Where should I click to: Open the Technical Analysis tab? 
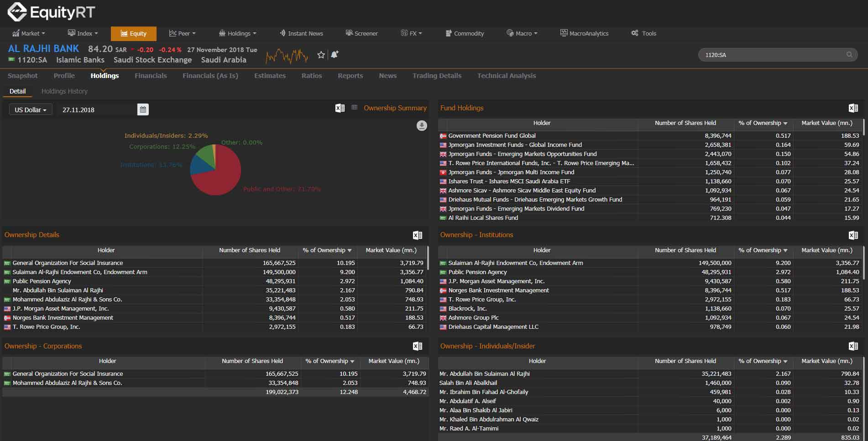[x=507, y=76]
